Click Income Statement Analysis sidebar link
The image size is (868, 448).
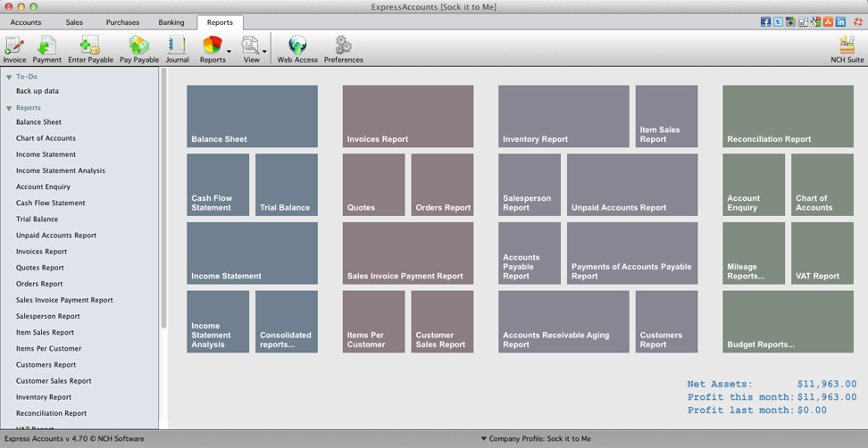point(61,170)
